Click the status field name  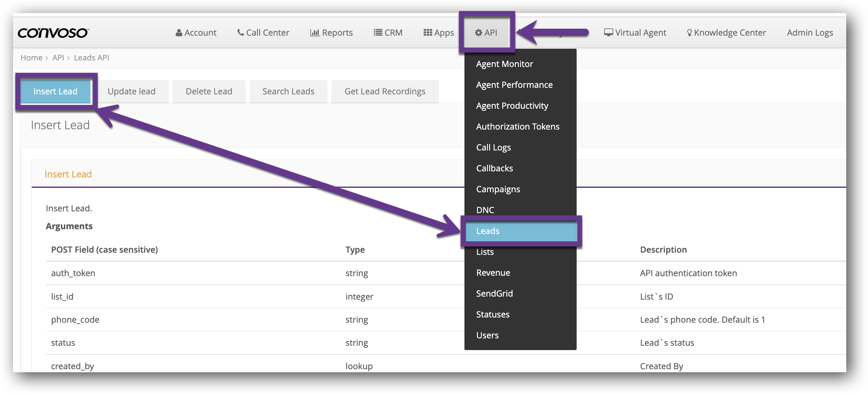coord(63,343)
